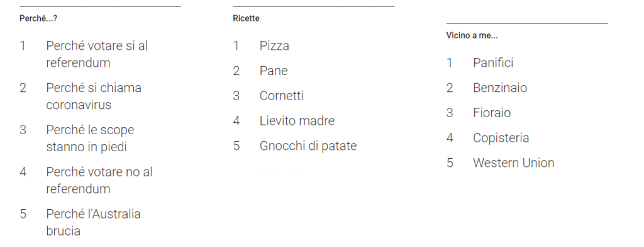
Task: Click the 'Perché...?' list heading
Action: 38,18
